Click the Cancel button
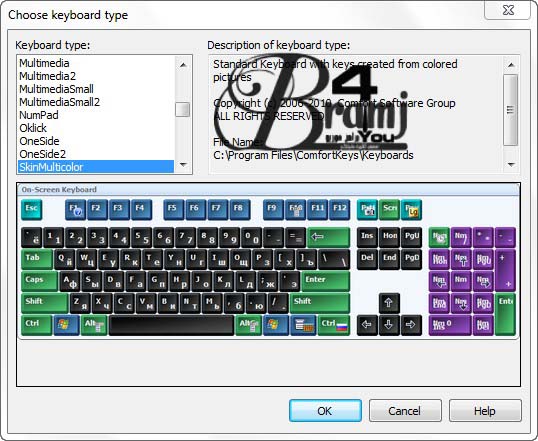The width and height of the screenshot is (538, 441). (x=405, y=410)
